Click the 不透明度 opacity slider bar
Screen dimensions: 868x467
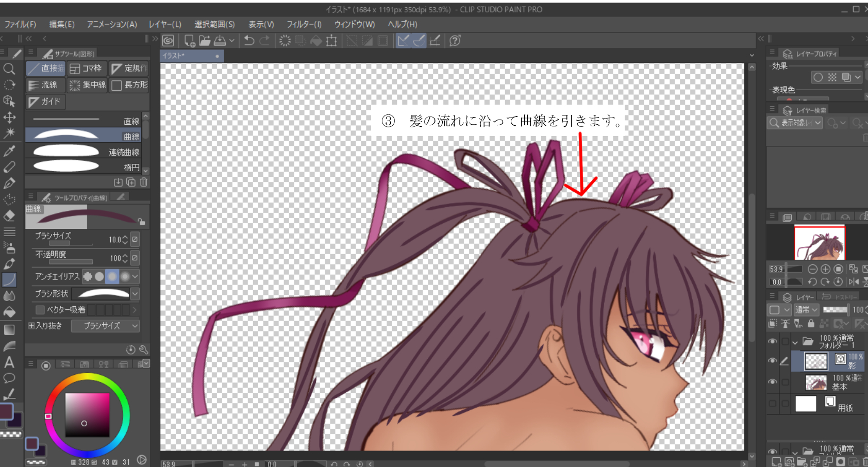71,262
